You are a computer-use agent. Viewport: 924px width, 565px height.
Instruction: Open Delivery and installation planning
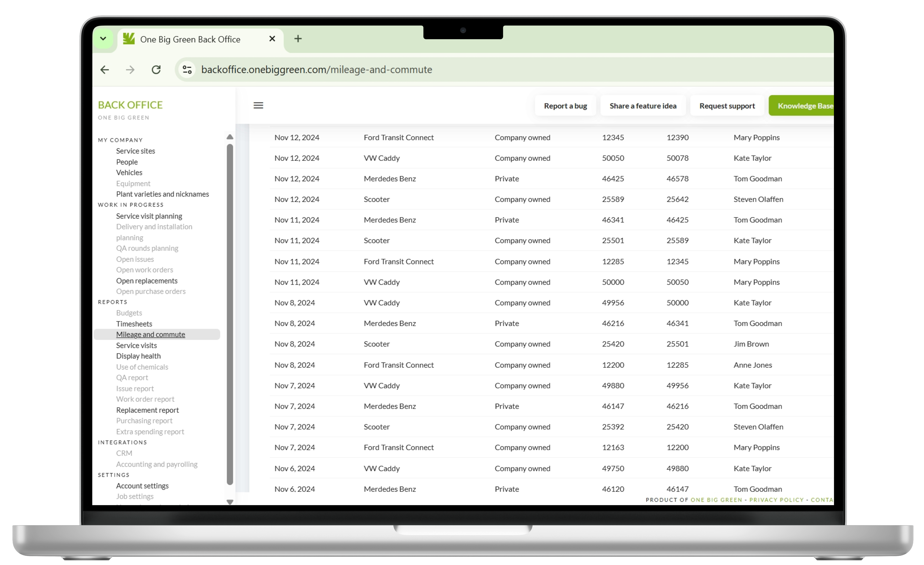click(x=154, y=232)
